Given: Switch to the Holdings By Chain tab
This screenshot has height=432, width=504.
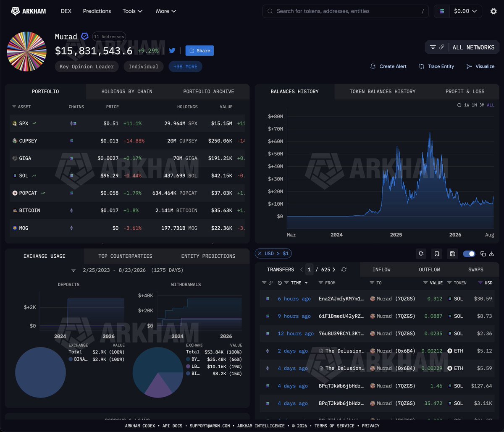Looking at the screenshot, I should [127, 92].
